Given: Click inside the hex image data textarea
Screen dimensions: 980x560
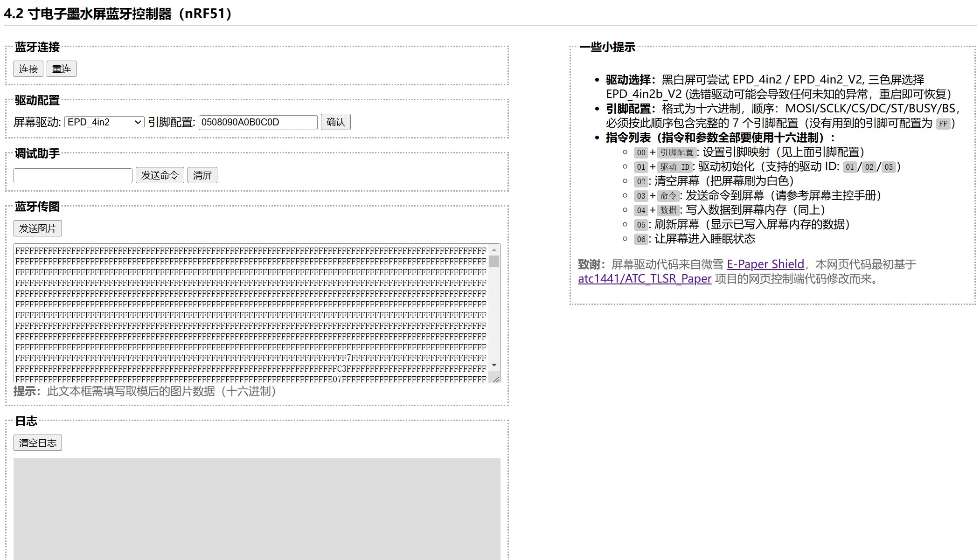Looking at the screenshot, I should pos(250,312).
